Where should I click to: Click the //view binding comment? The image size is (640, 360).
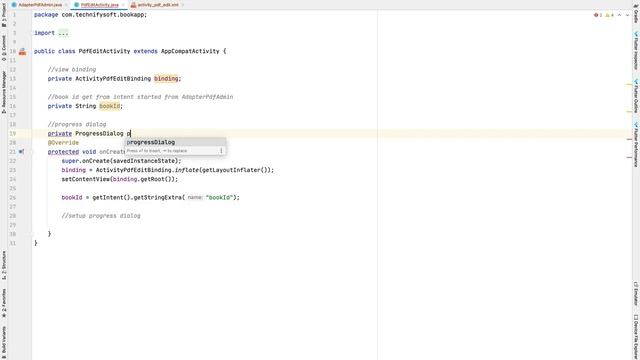(72, 69)
